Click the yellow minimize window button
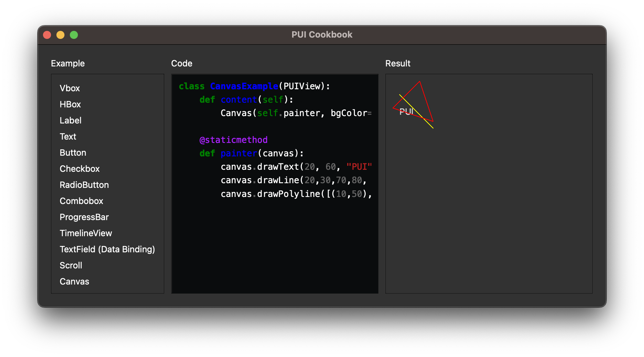The height and width of the screenshot is (357, 644). 60,35
